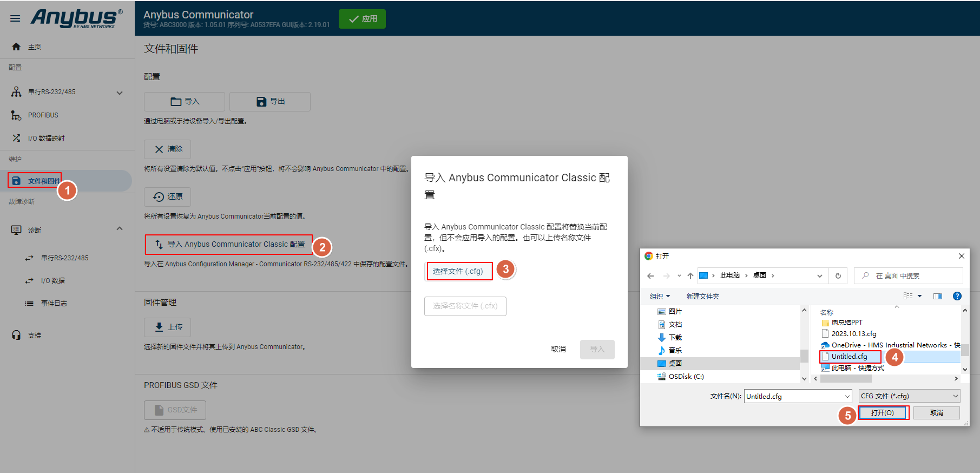This screenshot has width=980, height=473.
Task: Click 此电脑 in address breadcrumb
Action: click(730, 275)
